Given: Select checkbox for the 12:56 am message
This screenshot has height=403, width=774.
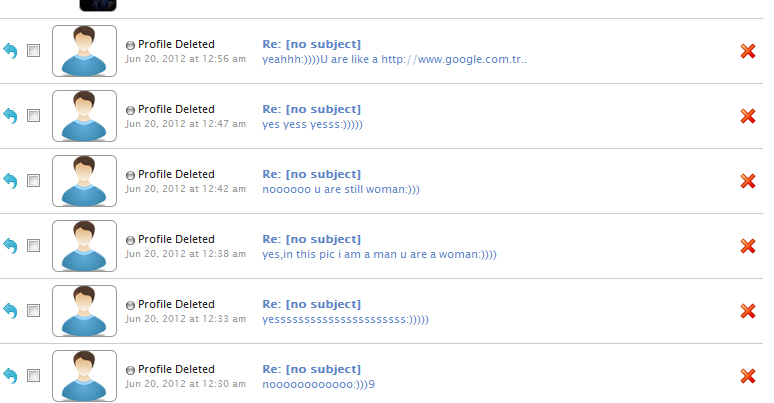Looking at the screenshot, I should (x=34, y=51).
